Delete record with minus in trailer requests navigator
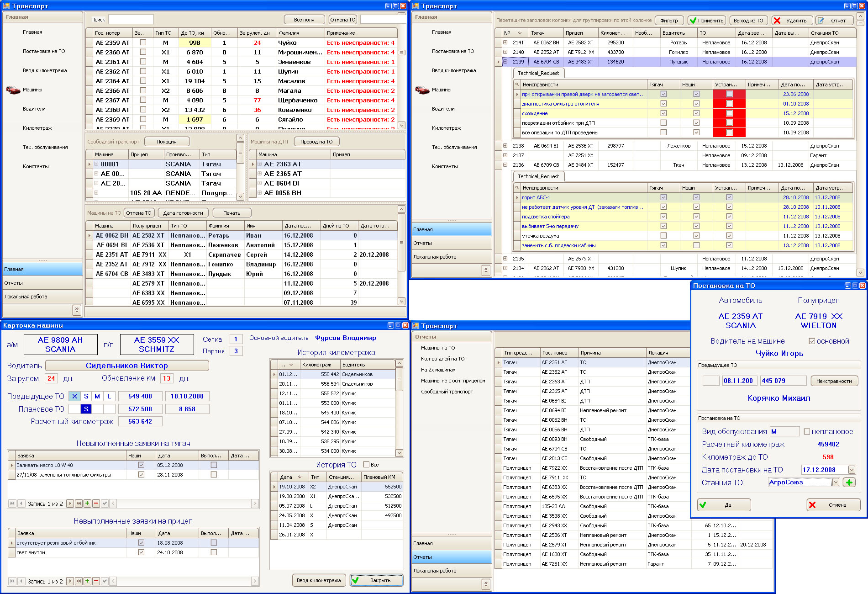The height and width of the screenshot is (594, 868). 96,581
